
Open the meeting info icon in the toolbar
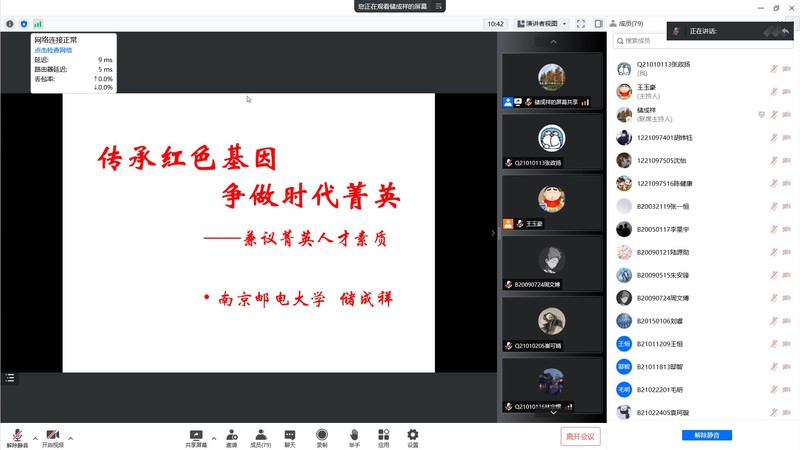10,23
